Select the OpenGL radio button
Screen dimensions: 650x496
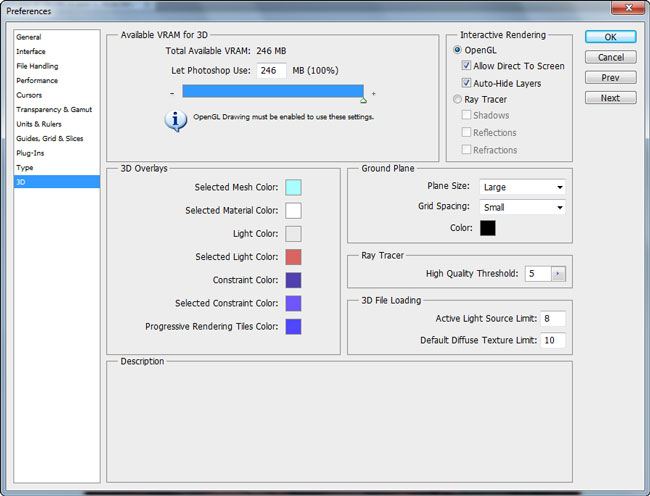pos(458,50)
